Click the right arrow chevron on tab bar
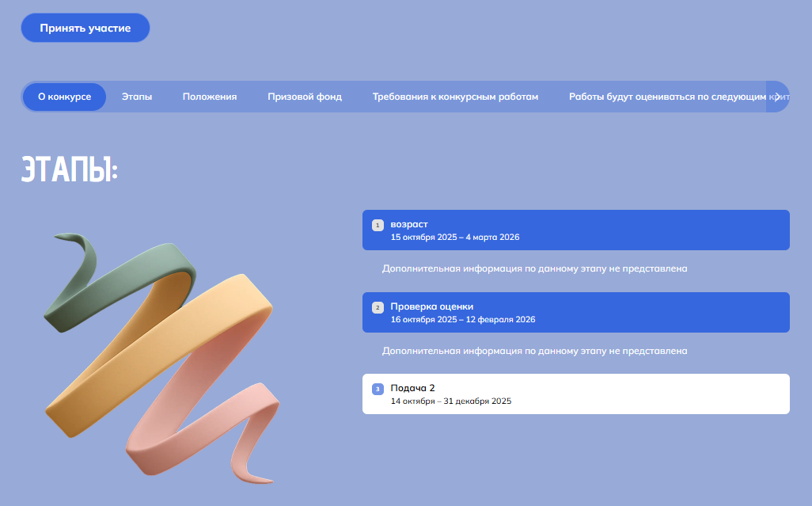Viewport: 812px width, 506px height. (777, 97)
